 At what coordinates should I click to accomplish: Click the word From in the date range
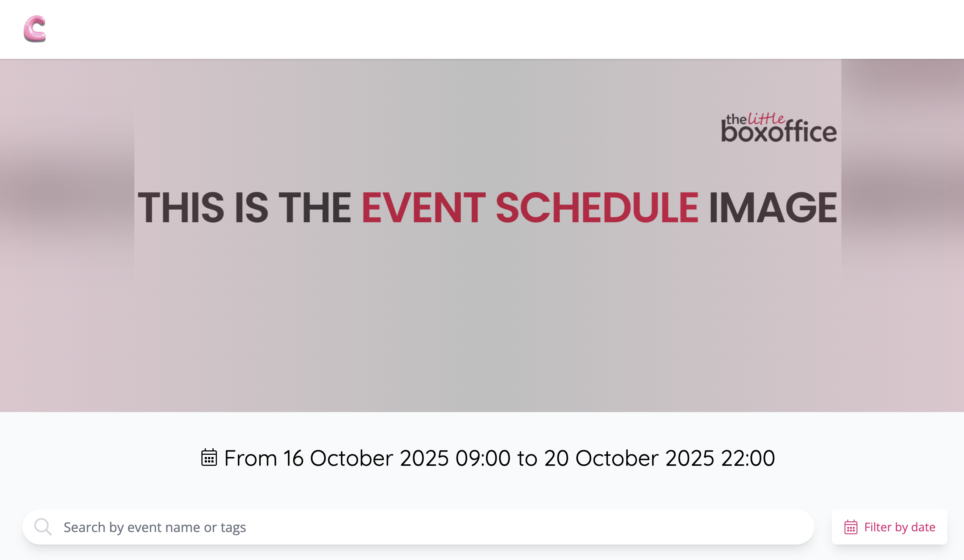tap(250, 458)
